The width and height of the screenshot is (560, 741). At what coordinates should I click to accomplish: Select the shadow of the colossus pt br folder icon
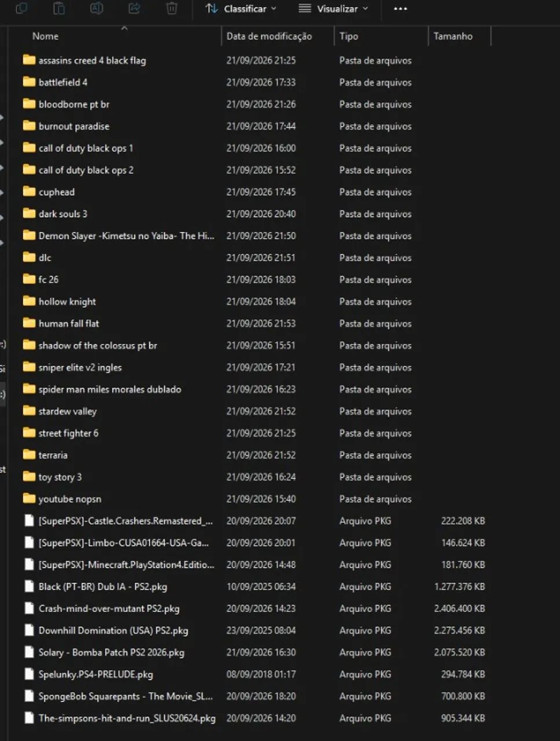point(29,345)
